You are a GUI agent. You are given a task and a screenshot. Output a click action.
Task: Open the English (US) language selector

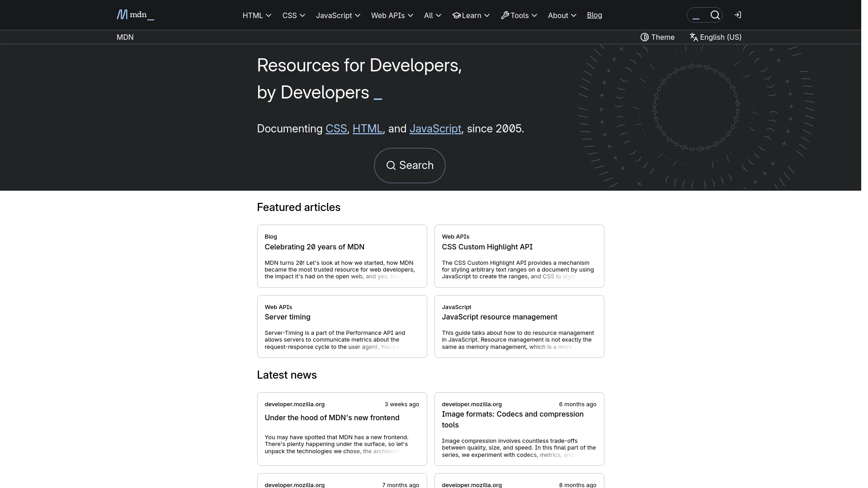click(x=715, y=37)
